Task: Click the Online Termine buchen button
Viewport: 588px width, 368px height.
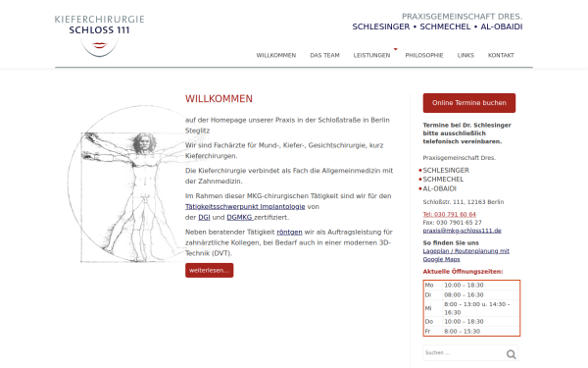Action: coord(469,103)
